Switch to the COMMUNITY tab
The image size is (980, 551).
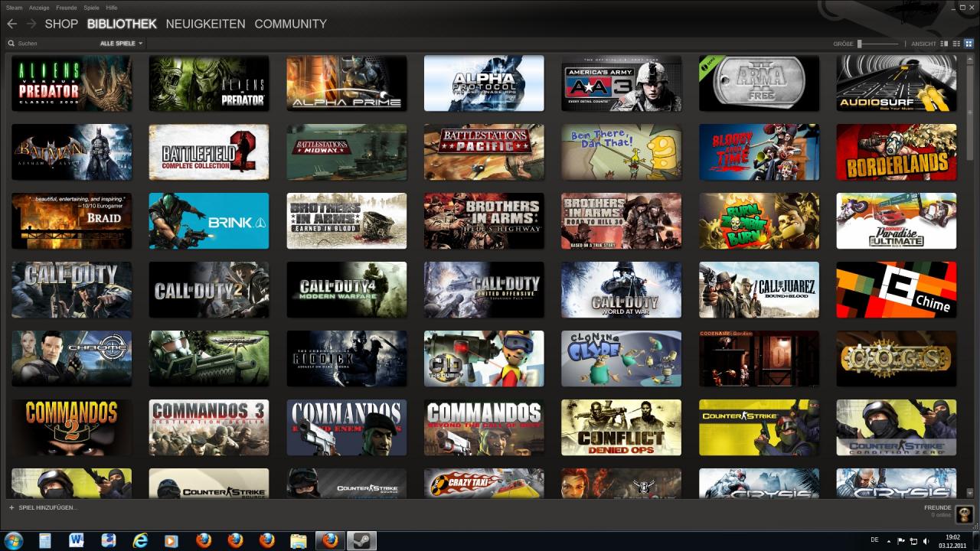290,24
